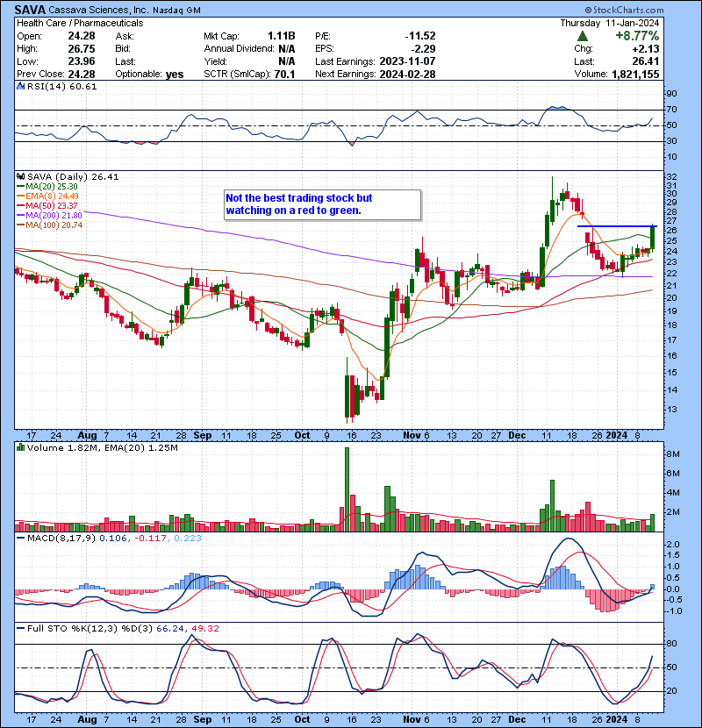Click the Volume 1.82M, EMA(20) 1.25M label
This screenshot has width=702, height=728.
[102, 448]
